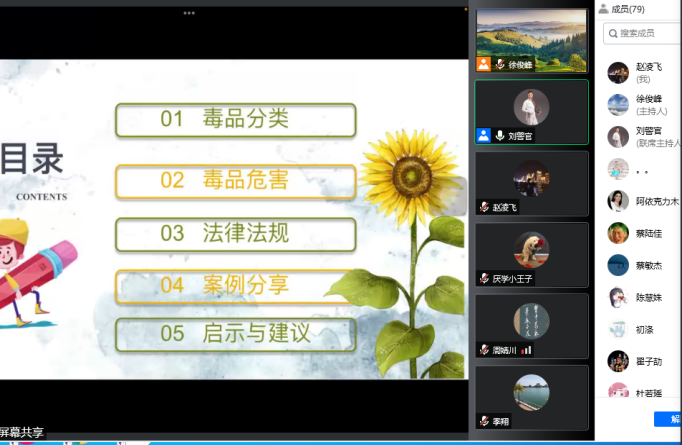Image resolution: width=682 pixels, height=445 pixels.
Task: Click 周晴川's calligraphy avatar tile
Action: [531, 320]
